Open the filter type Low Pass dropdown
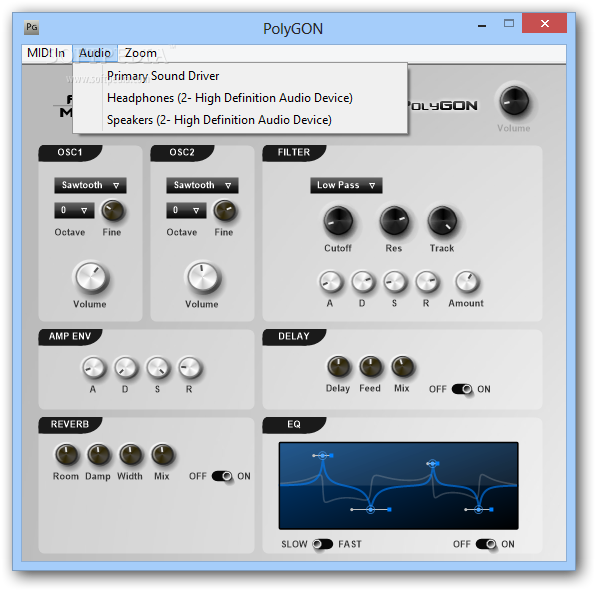The height and width of the screenshot is (591, 596). pyautogui.click(x=346, y=185)
